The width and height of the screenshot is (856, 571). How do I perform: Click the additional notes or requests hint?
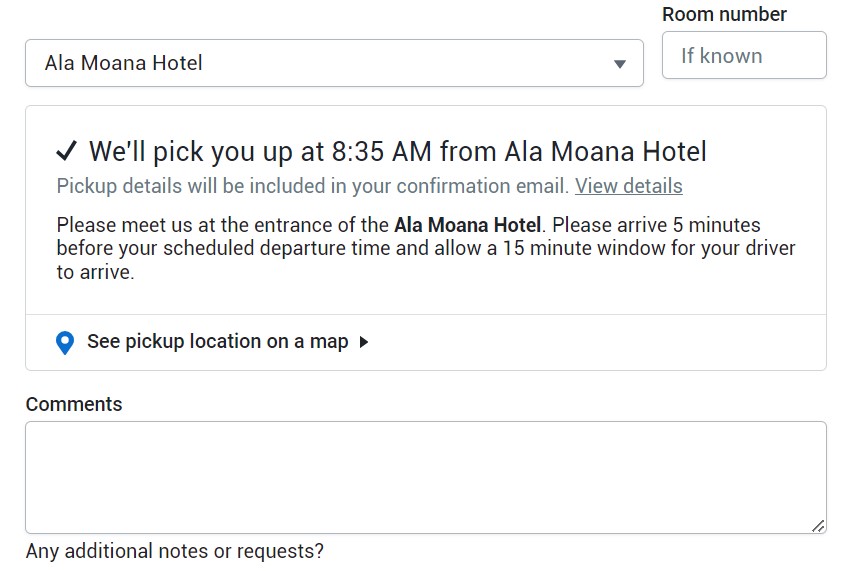point(175,551)
